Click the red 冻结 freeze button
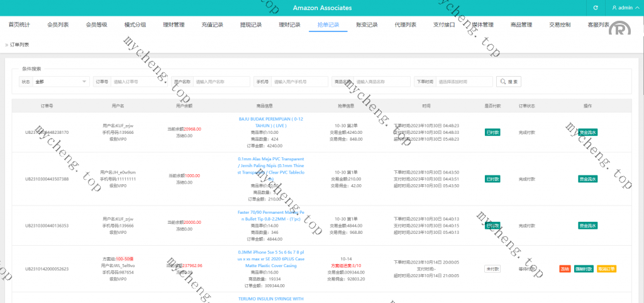 (565, 269)
